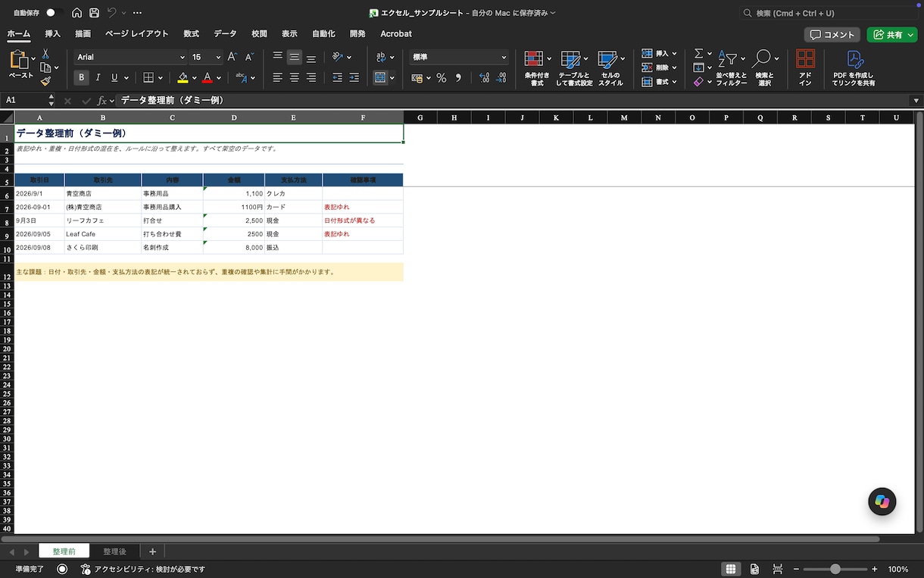The image size is (924, 578).
Task: Toggle Middle Align vertical alignment
Action: [295, 57]
